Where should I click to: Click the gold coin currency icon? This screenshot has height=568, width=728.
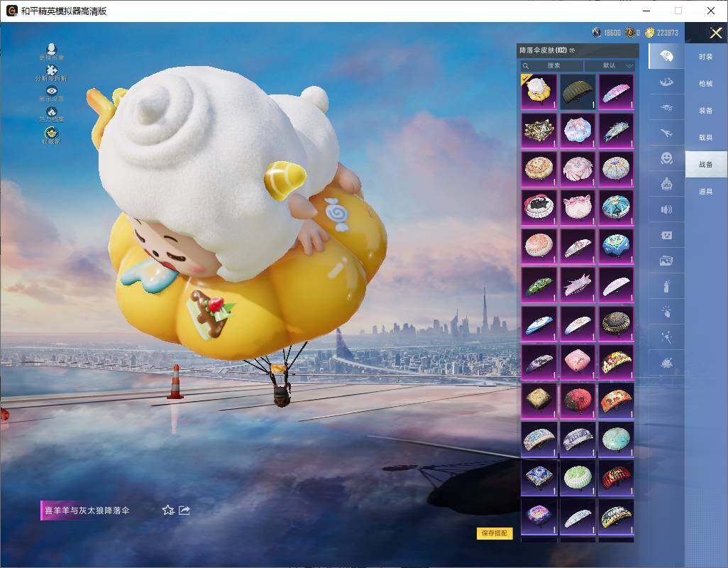(x=649, y=32)
